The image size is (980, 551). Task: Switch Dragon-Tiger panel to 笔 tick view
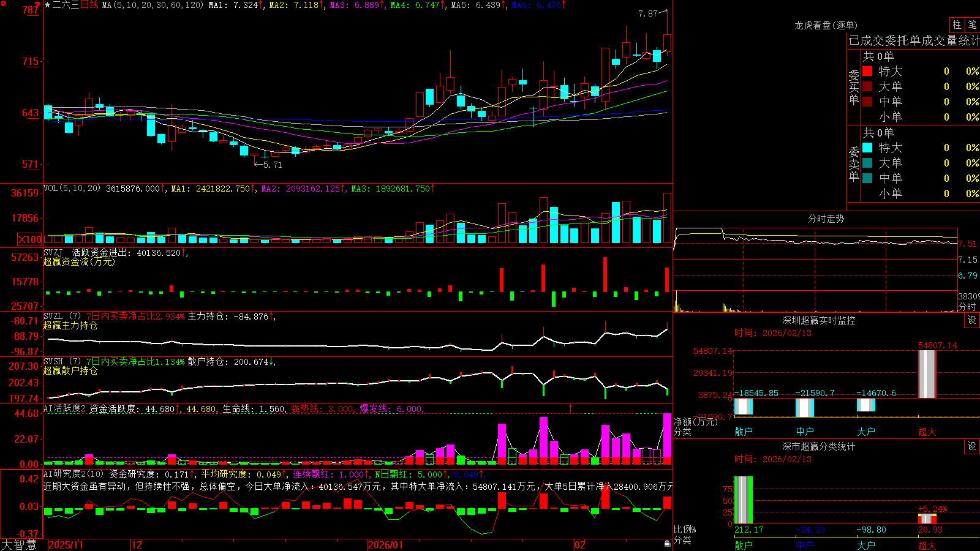(972, 24)
